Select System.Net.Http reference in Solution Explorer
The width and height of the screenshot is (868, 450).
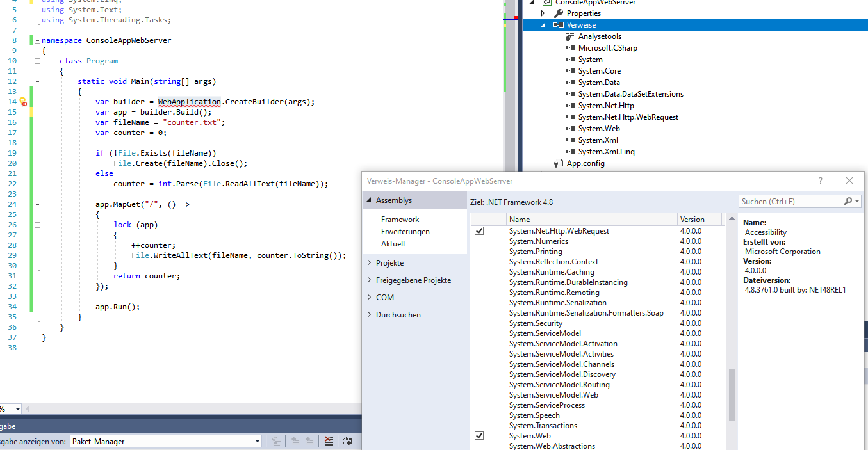pos(606,106)
